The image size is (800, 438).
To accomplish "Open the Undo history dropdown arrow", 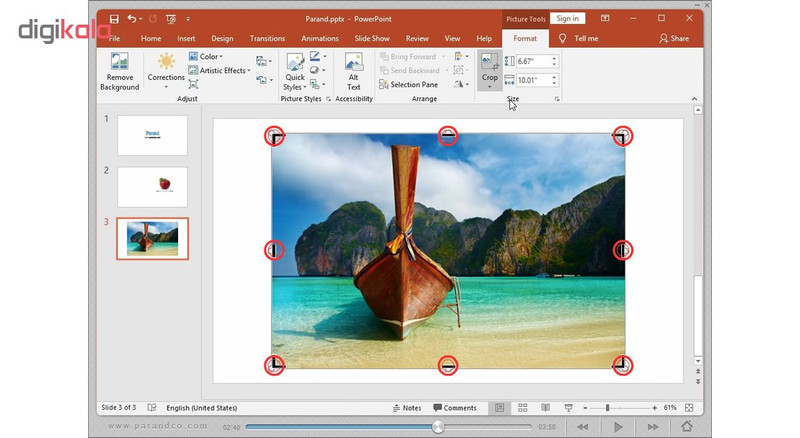I will (141, 19).
